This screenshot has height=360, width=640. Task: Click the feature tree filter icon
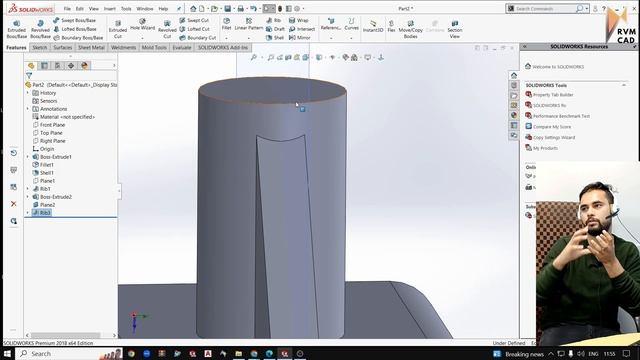tap(29, 76)
